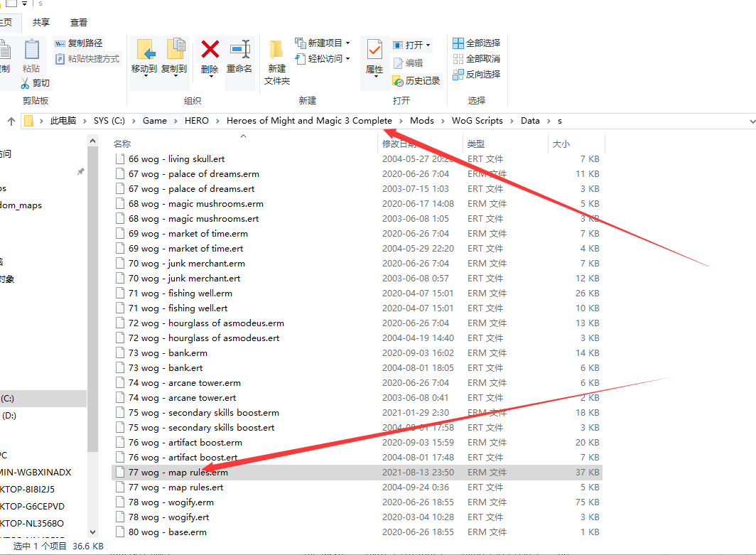Open the Share (共享) ribbon tab
This screenshot has height=555, width=756.
[41, 23]
